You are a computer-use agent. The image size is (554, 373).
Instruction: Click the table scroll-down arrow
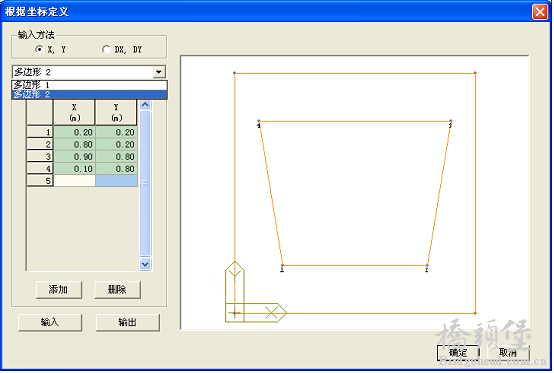pyautogui.click(x=145, y=264)
